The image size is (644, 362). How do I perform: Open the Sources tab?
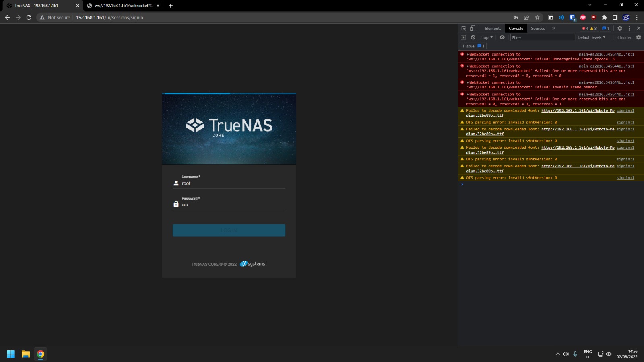coord(538,28)
